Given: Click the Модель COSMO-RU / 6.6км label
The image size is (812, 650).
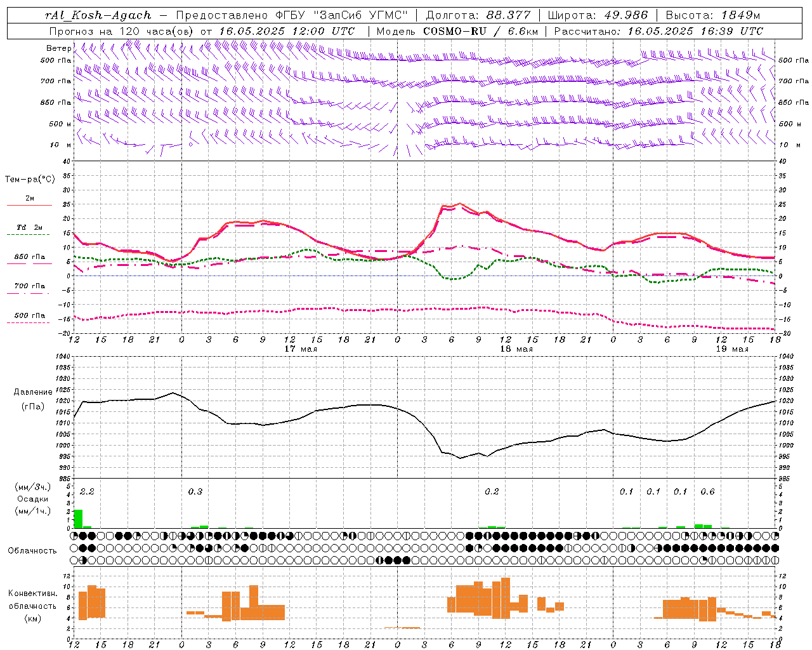Looking at the screenshot, I should [x=457, y=31].
